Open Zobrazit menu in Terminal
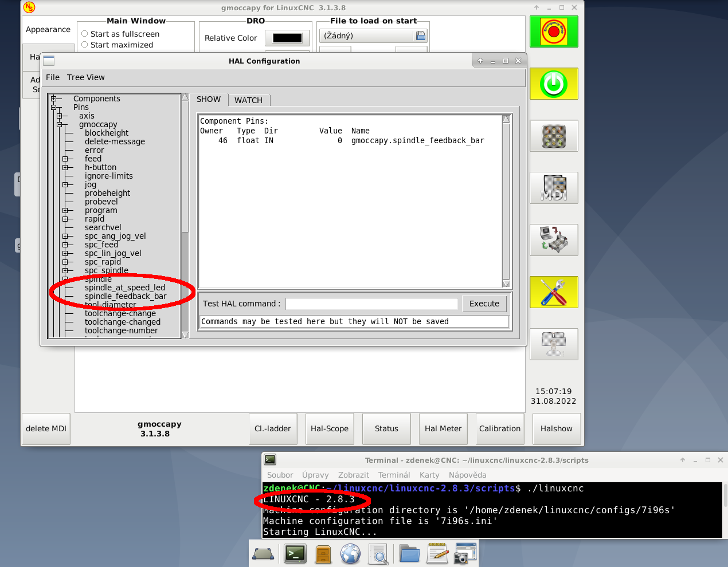The width and height of the screenshot is (728, 567). 354,475
